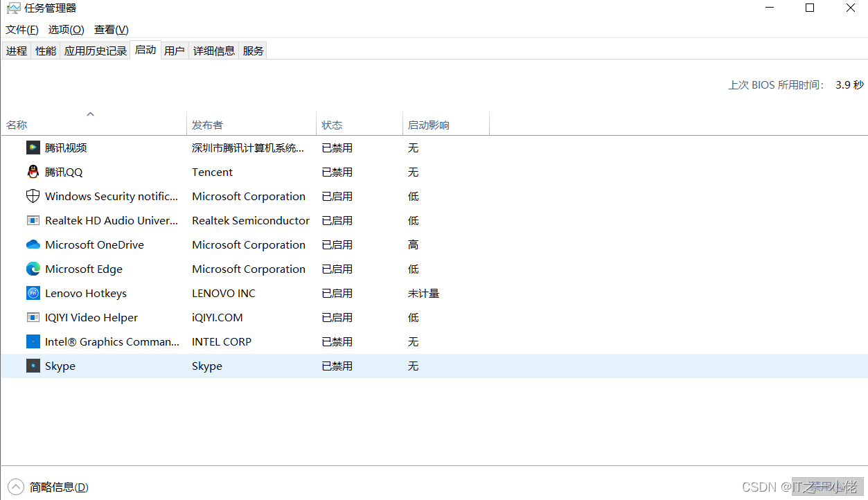Select the Lenovo Hotkeys row name

click(86, 293)
